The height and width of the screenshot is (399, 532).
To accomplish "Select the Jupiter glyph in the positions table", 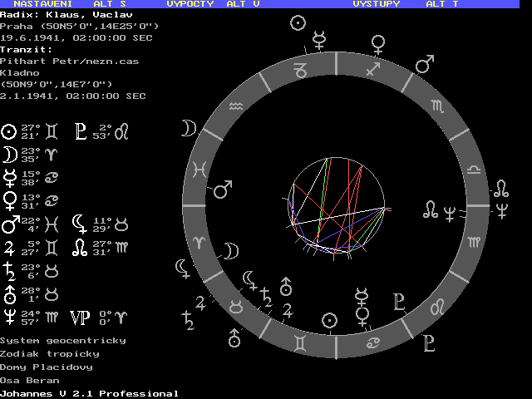I will [x=9, y=248].
